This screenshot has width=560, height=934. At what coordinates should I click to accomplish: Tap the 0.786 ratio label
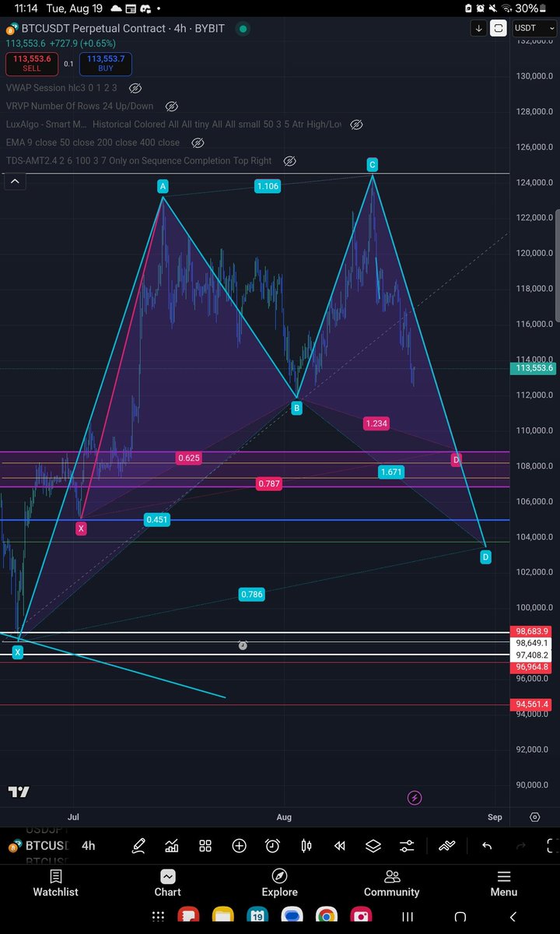252,594
